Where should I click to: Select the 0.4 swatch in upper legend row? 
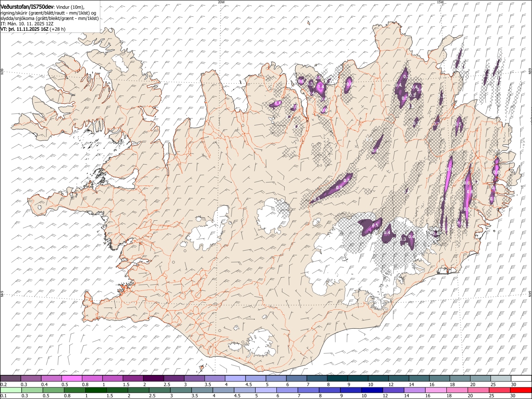tap(51, 379)
